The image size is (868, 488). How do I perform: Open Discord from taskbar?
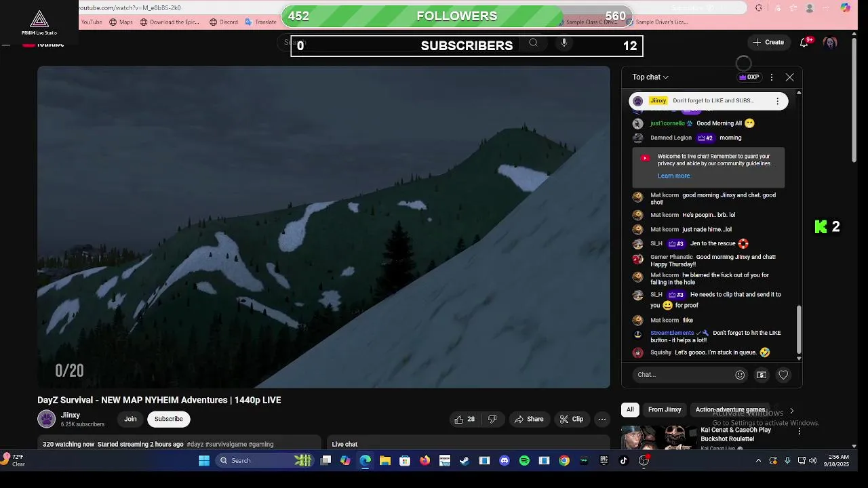point(505,461)
